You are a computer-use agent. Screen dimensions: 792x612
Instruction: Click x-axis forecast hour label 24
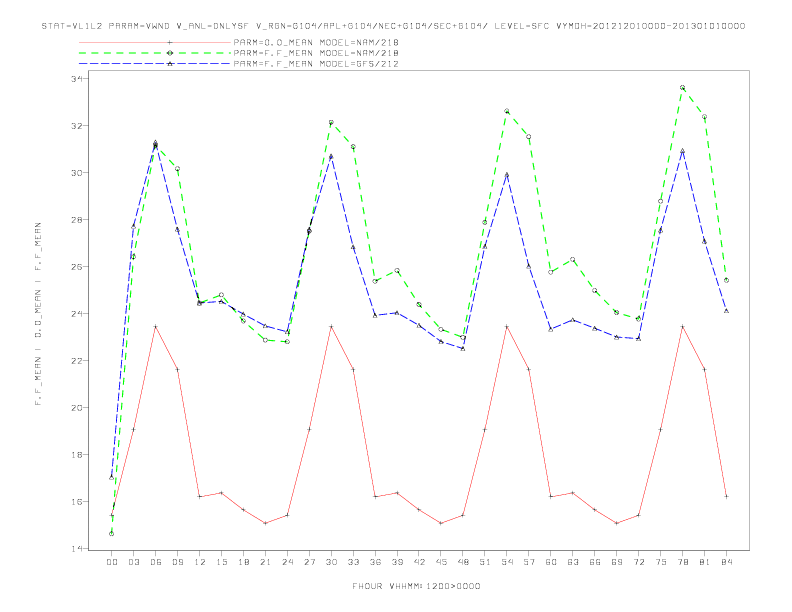click(287, 562)
